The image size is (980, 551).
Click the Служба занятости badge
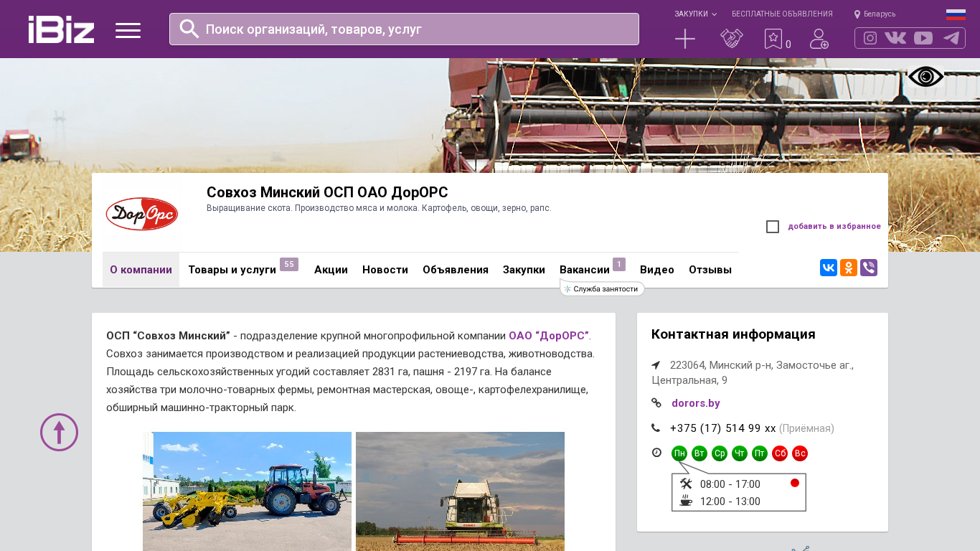pos(602,288)
